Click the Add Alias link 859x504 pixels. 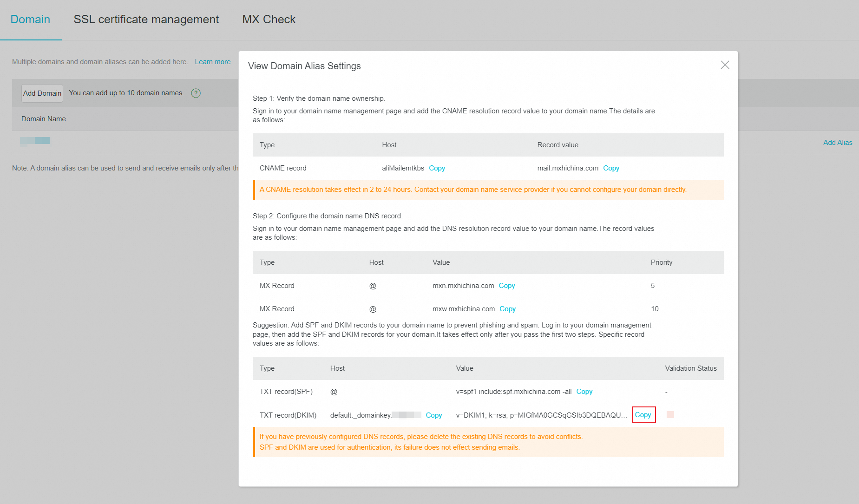point(837,143)
